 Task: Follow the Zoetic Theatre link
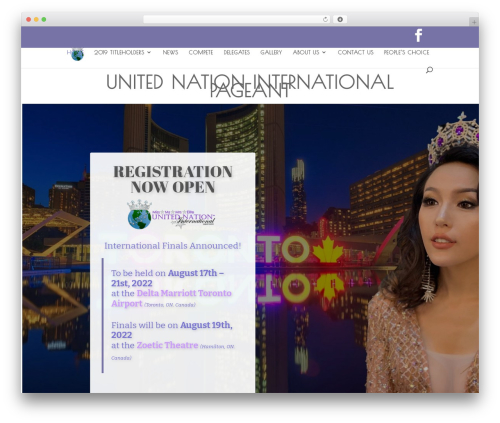[167, 345]
